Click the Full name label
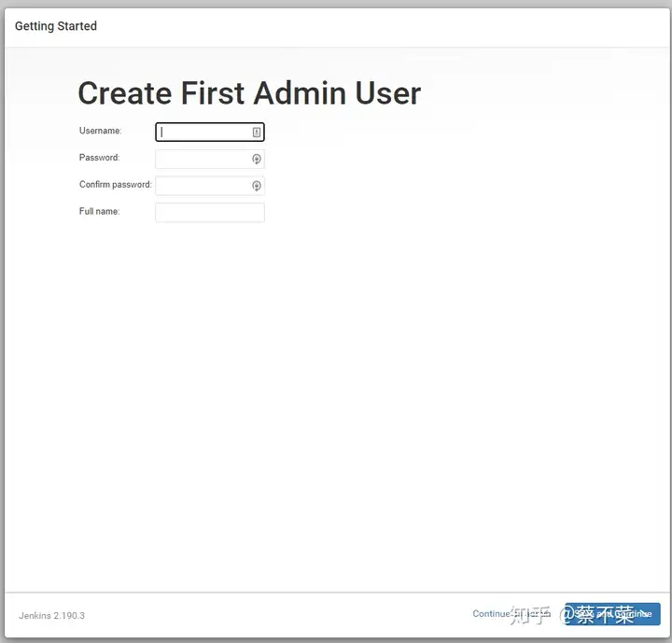 point(100,211)
